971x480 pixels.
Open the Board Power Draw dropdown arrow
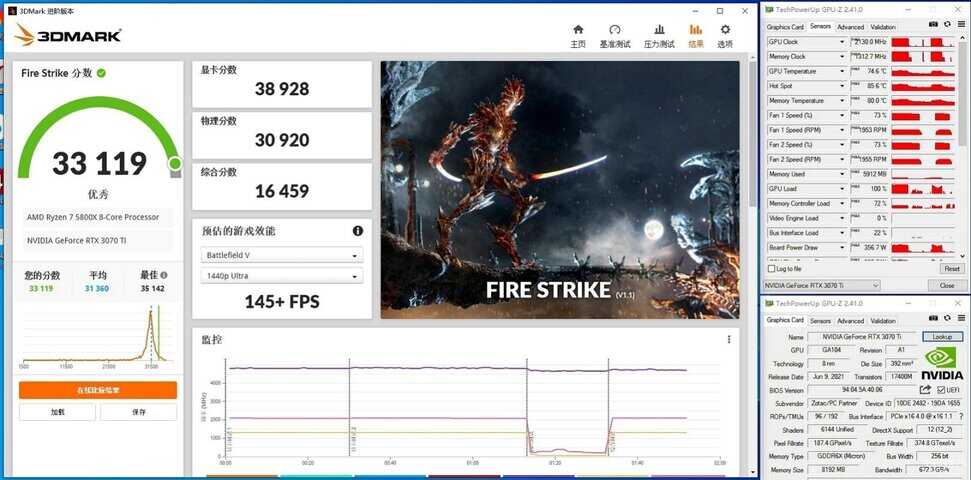click(842, 248)
